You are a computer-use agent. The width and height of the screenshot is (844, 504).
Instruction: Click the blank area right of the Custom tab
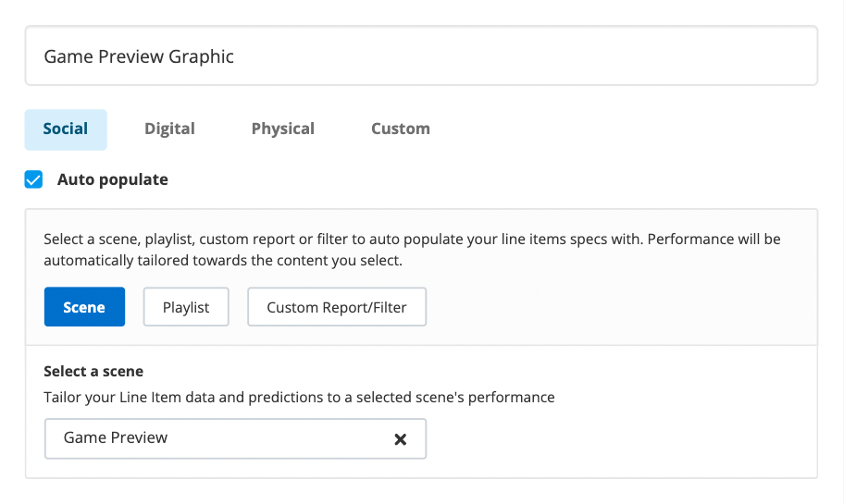[629, 129]
